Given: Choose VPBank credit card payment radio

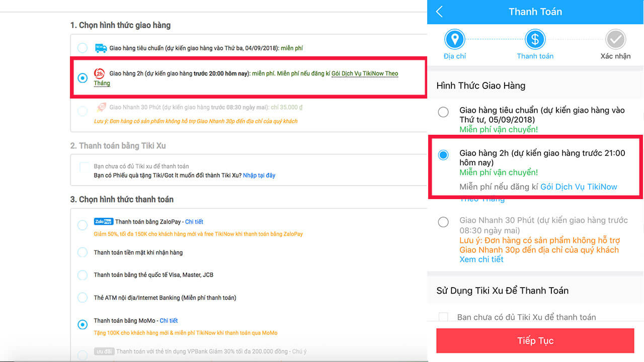Looking at the screenshot, I should [x=83, y=354].
